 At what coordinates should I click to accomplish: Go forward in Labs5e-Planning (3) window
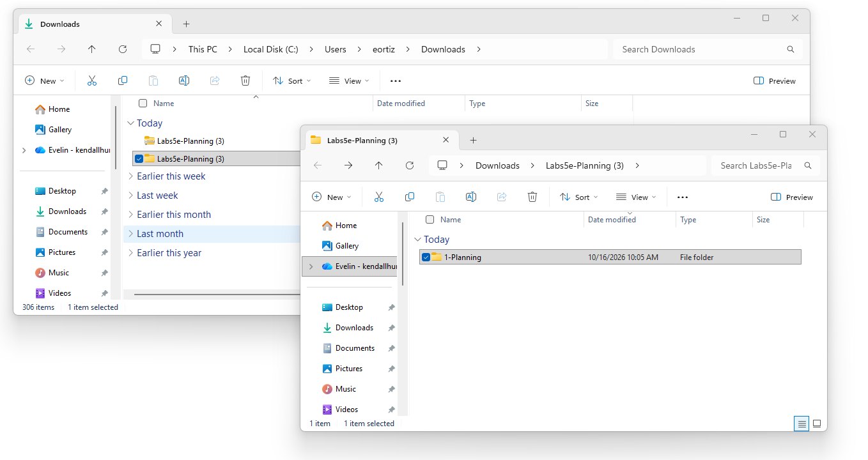(x=348, y=165)
